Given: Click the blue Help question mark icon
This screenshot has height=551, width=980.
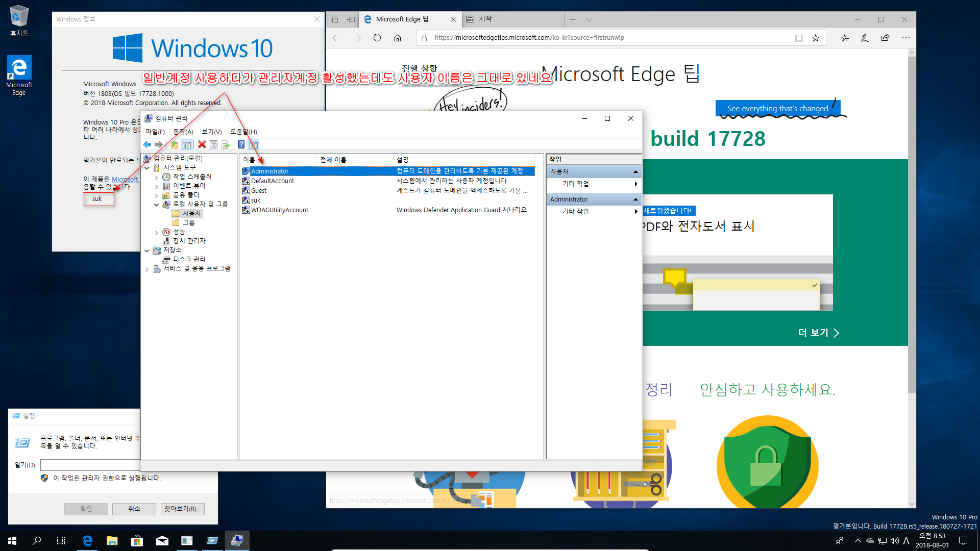Looking at the screenshot, I should point(241,145).
